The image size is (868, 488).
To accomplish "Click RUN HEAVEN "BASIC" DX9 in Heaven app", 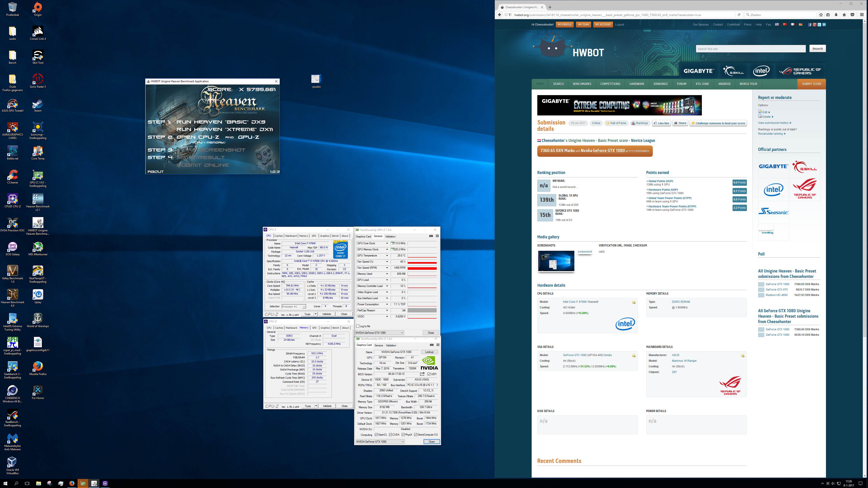I will (221, 122).
